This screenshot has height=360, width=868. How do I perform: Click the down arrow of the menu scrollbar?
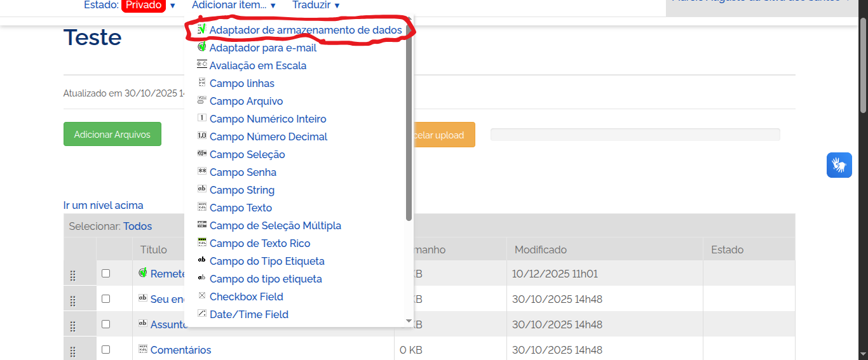pos(409,321)
